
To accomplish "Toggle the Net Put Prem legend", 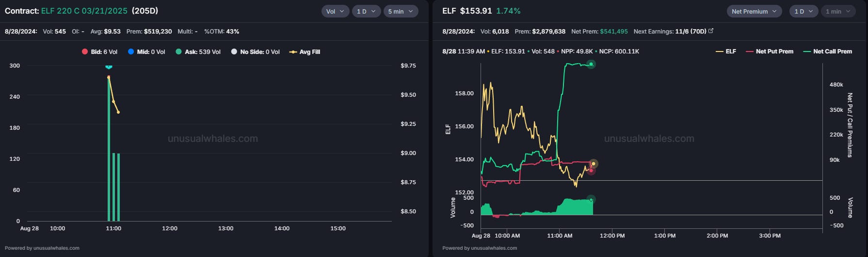I will [x=770, y=51].
